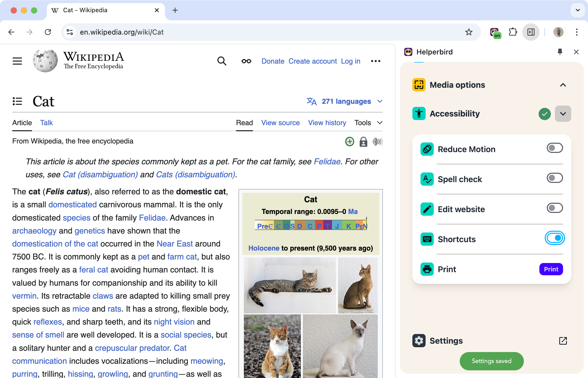Enable the Reduce Motion toggle
The image size is (588, 378).
tap(554, 148)
